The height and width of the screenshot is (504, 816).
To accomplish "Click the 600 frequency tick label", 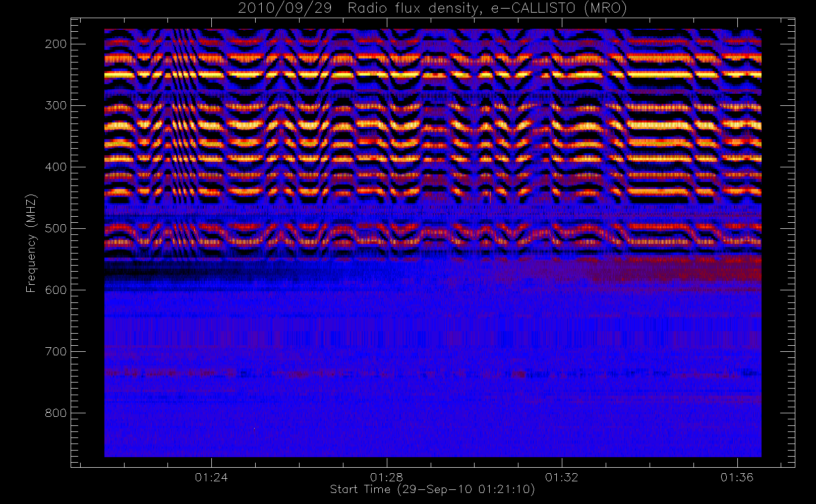I will click(56, 290).
